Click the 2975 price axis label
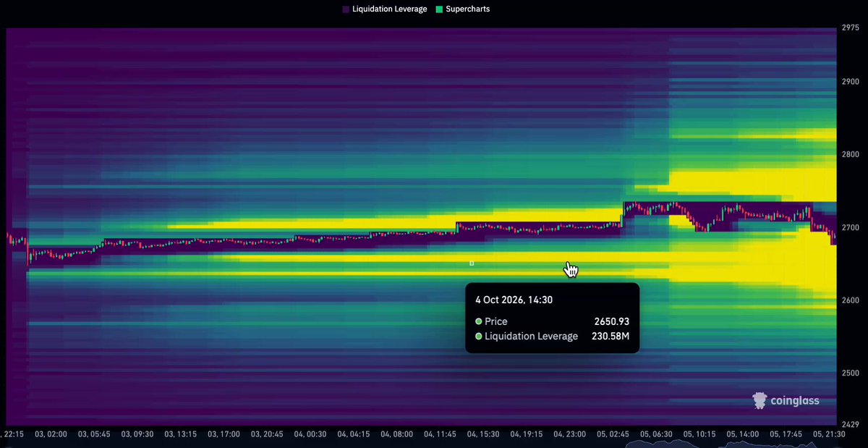 coord(851,28)
